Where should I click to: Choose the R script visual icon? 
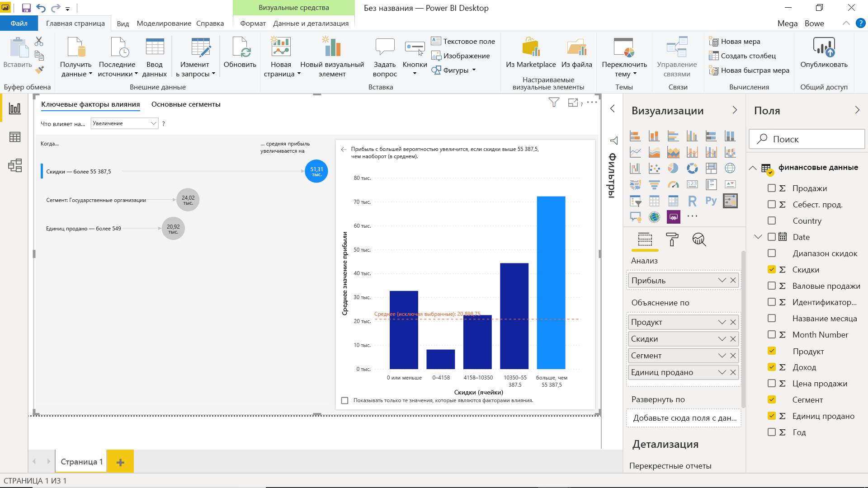(x=692, y=201)
